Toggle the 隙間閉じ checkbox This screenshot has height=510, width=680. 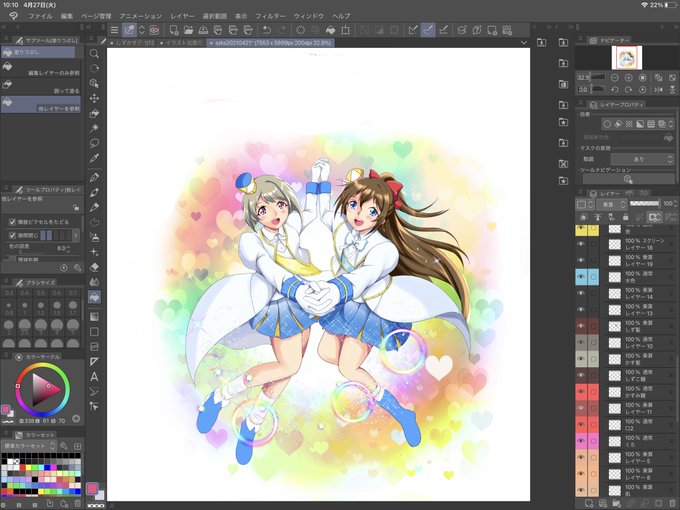[x=13, y=235]
